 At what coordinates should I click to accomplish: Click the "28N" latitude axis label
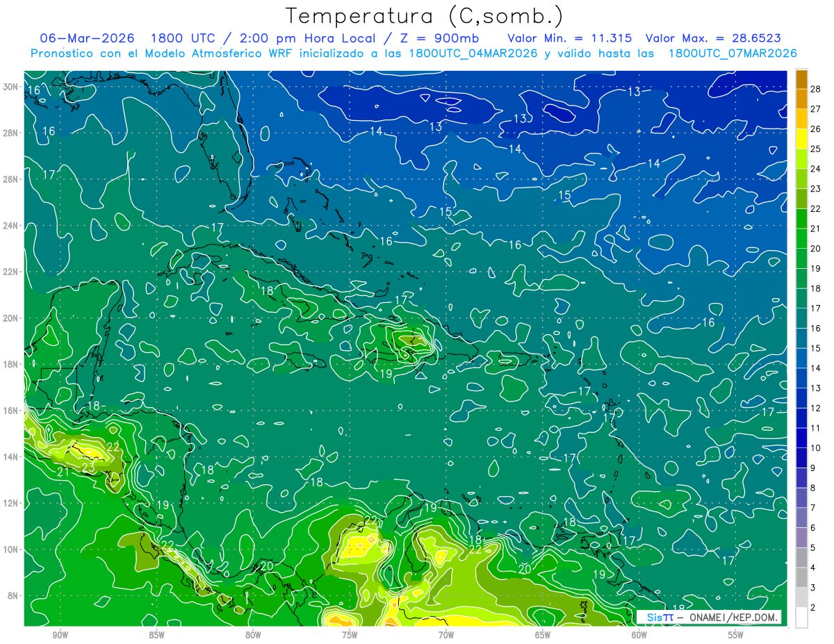11,133
